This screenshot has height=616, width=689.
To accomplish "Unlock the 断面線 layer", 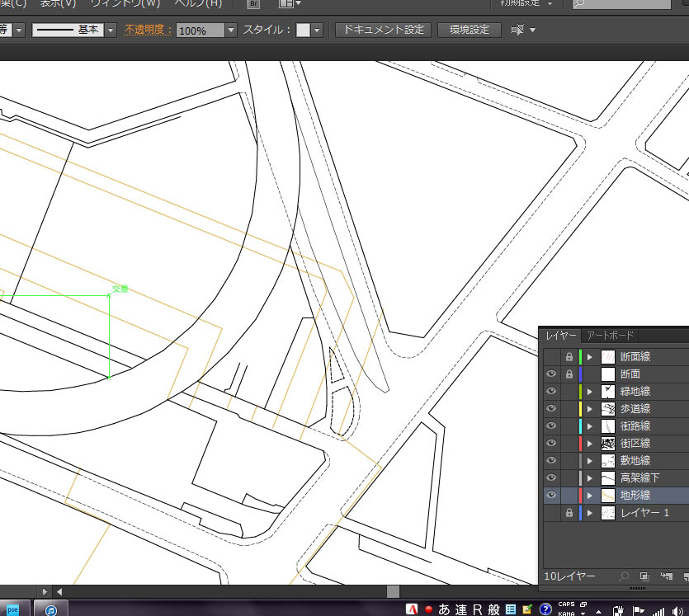I will point(569,357).
